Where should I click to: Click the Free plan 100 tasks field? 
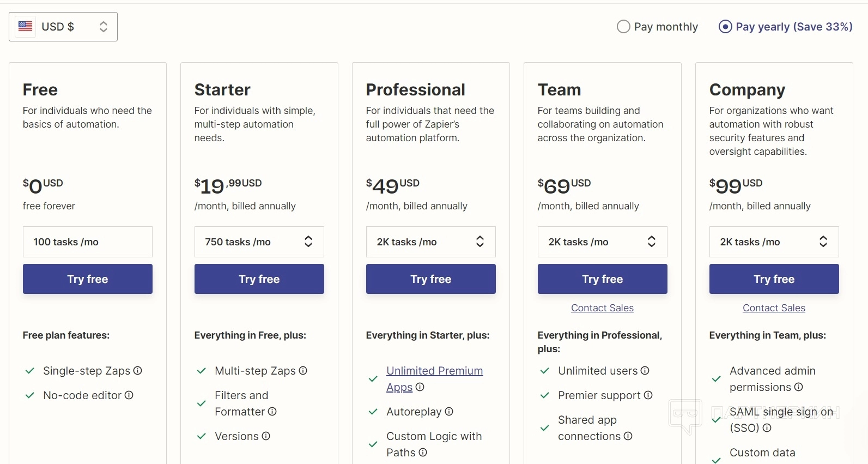click(88, 242)
